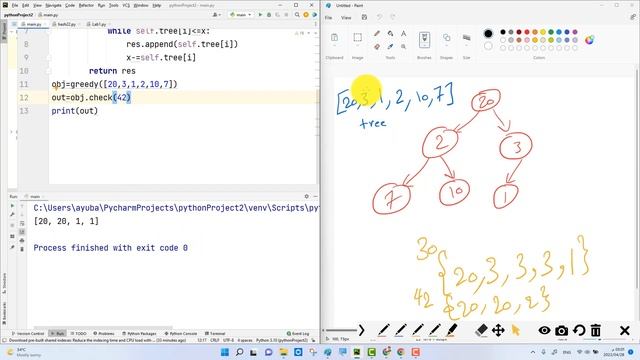Open the File menu in PyCharm
The height and width of the screenshot is (360, 640).
[15, 5]
